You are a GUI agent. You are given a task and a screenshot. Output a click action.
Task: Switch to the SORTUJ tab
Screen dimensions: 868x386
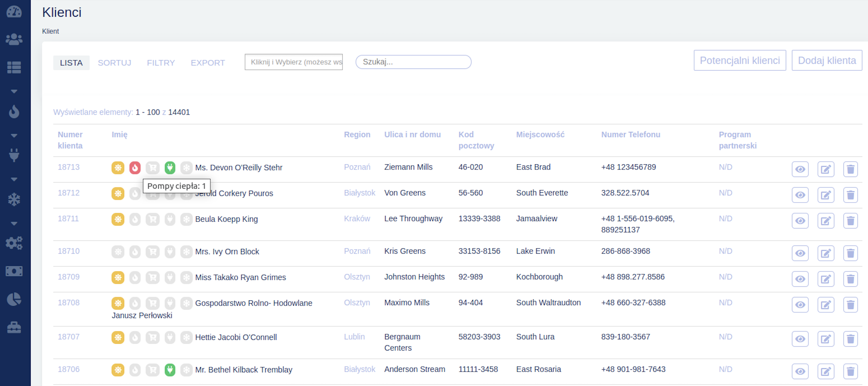coord(115,63)
